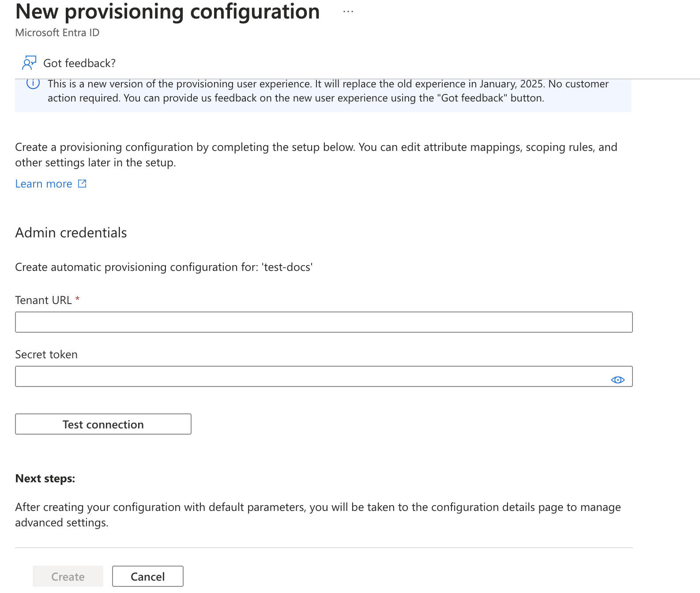
Task: Open the Learn more link
Action: click(x=44, y=184)
